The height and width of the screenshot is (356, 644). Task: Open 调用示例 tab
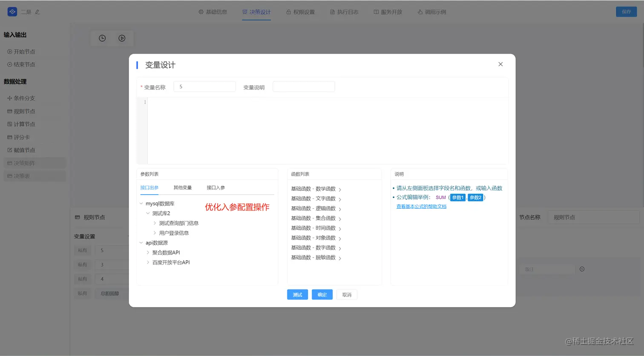(432, 12)
